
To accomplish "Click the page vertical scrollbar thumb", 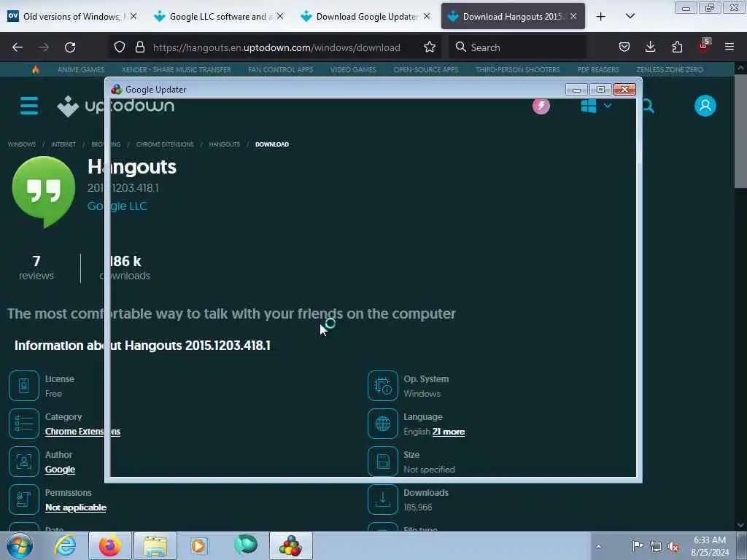I will pos(740,131).
